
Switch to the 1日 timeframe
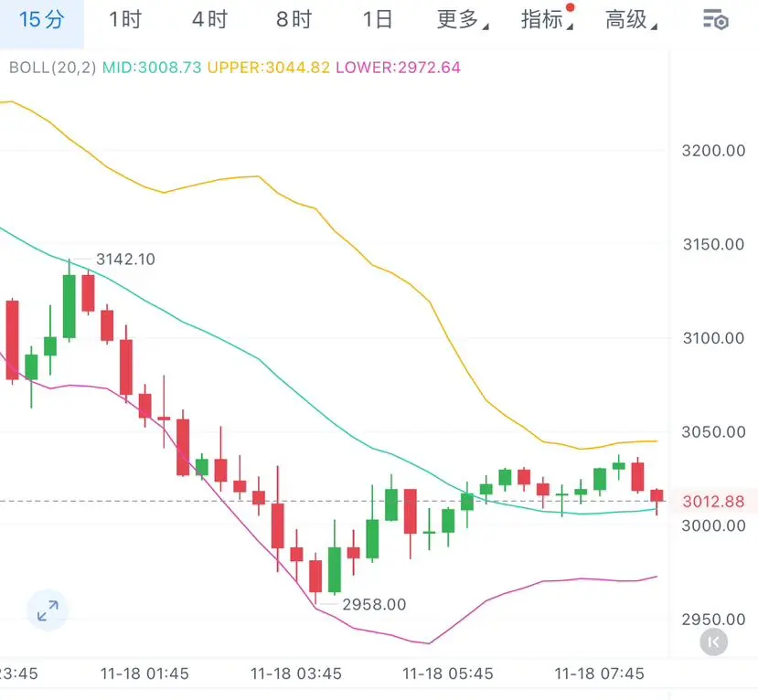377,20
